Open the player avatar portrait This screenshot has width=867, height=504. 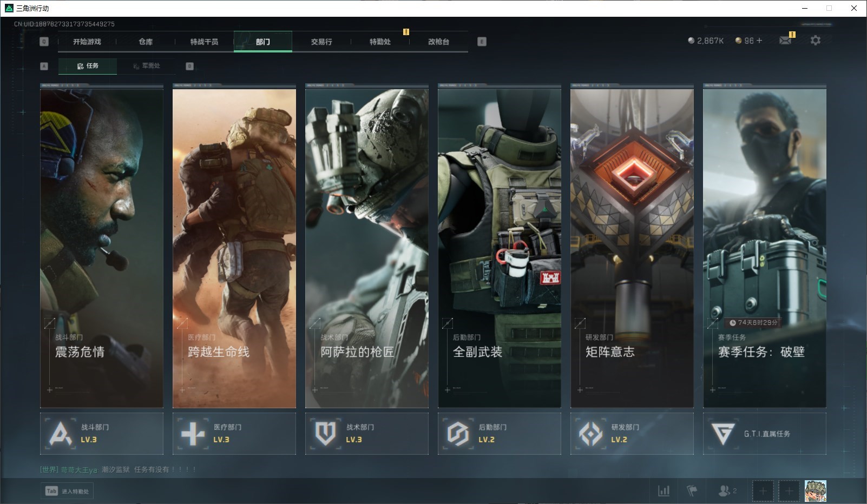(x=816, y=491)
